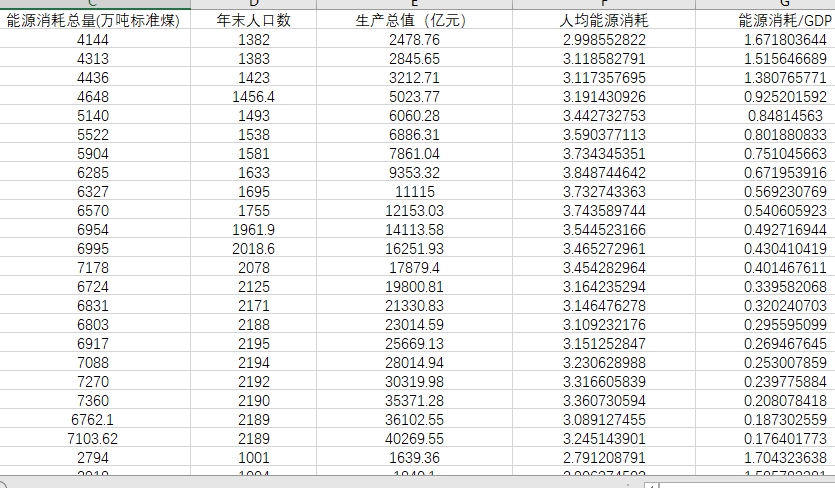Image resolution: width=835 pixels, height=488 pixels.
Task: Click the GDP value 23014.59
Action: [x=414, y=324]
